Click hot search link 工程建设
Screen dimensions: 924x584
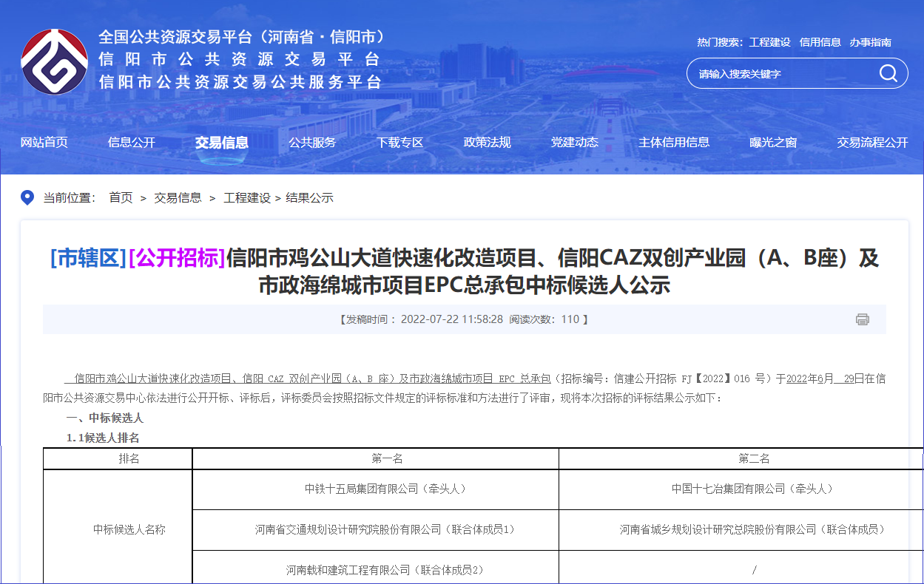pos(769,42)
